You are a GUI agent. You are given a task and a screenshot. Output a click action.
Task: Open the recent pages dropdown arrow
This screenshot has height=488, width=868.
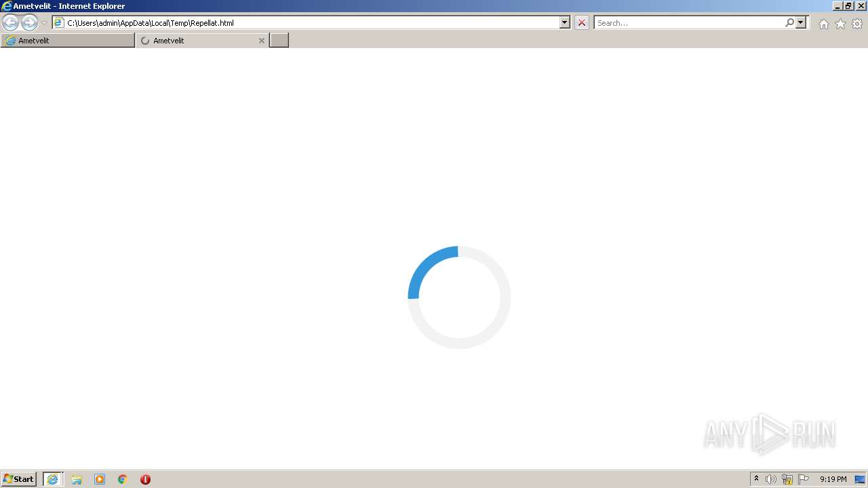44,22
